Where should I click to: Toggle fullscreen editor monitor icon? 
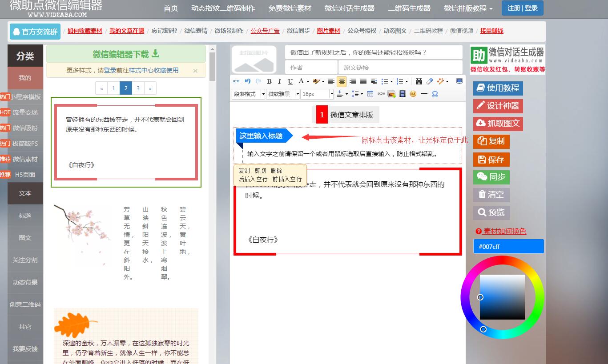pos(459,81)
